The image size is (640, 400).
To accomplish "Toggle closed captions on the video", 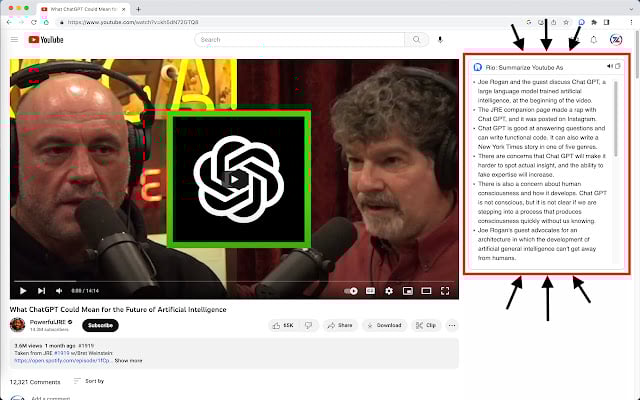I will (x=370, y=290).
